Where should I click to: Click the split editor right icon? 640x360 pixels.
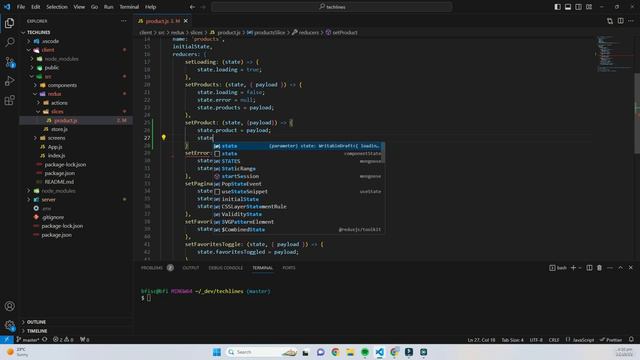(620, 21)
